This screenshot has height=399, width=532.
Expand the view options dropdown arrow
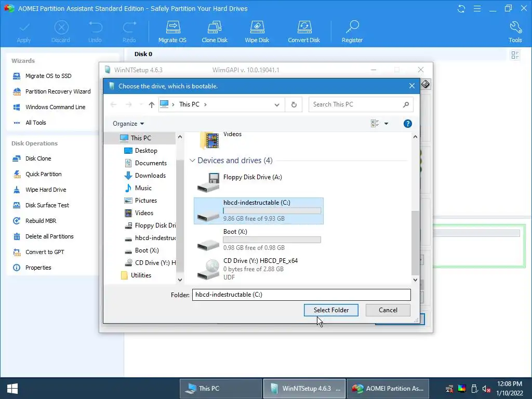point(386,124)
